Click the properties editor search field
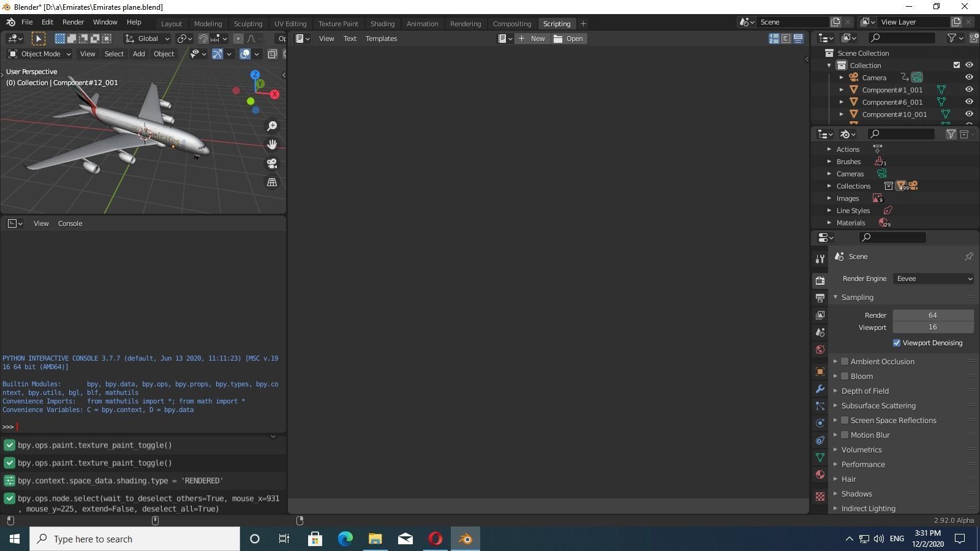980x551 pixels. 892,238
